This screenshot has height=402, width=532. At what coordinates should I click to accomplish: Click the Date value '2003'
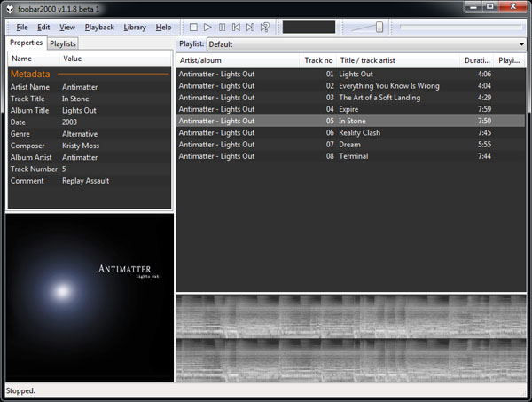[x=69, y=122]
